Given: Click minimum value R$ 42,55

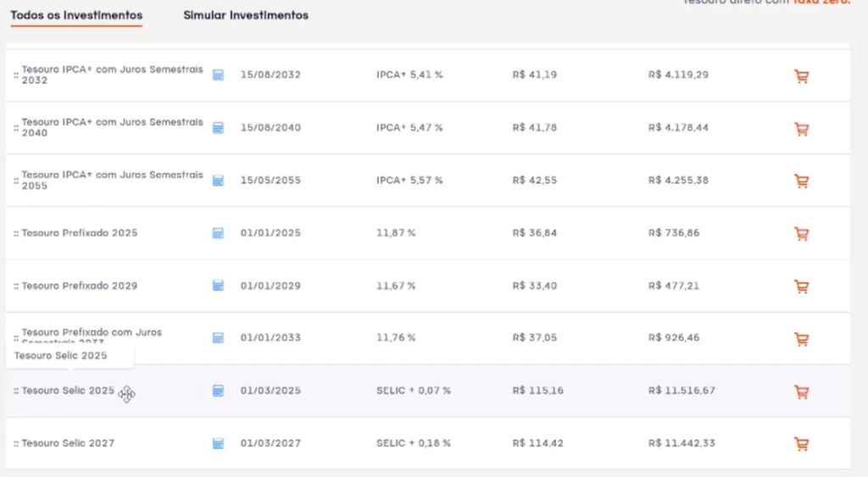Looking at the screenshot, I should click(x=535, y=180).
